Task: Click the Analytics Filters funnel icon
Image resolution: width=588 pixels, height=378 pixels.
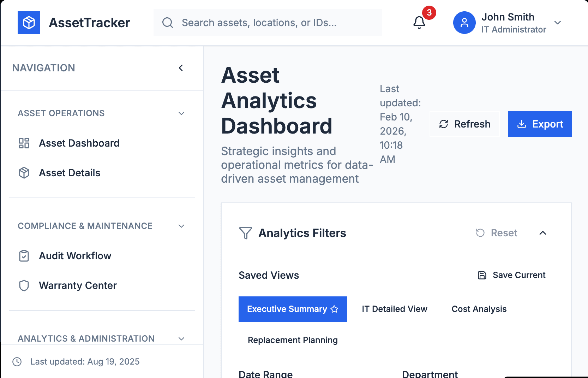Action: click(245, 233)
